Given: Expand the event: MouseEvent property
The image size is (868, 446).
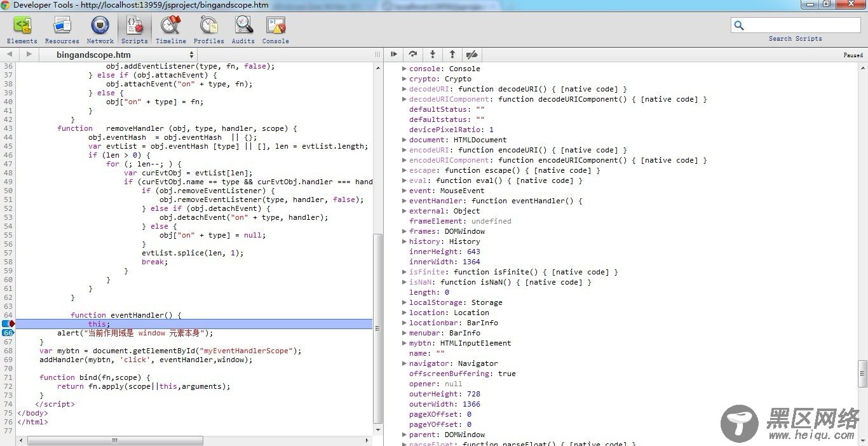Looking at the screenshot, I should tap(404, 191).
